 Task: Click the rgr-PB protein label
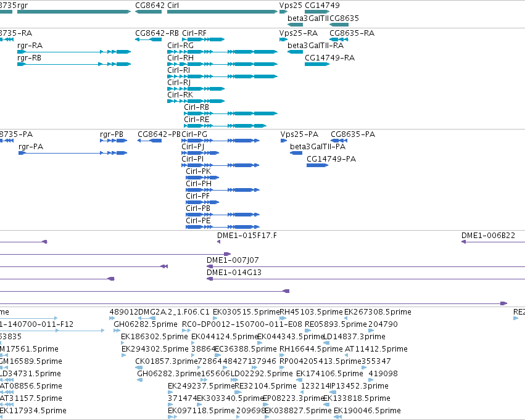pyautogui.click(x=112, y=134)
